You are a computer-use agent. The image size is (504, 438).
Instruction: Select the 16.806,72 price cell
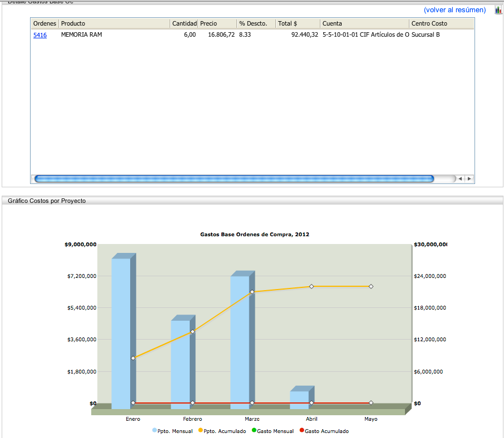pos(221,34)
